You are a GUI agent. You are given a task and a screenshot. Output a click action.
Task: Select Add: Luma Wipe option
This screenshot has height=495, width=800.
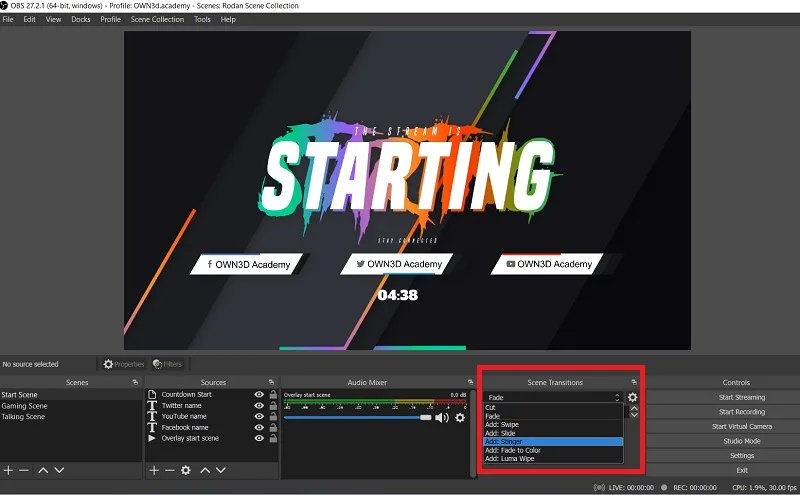click(553, 458)
